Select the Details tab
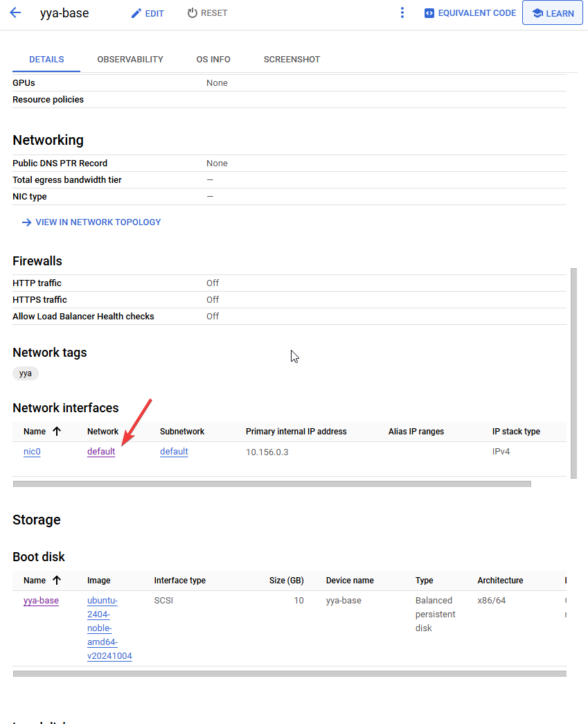This screenshot has height=724, width=588. pos(46,60)
